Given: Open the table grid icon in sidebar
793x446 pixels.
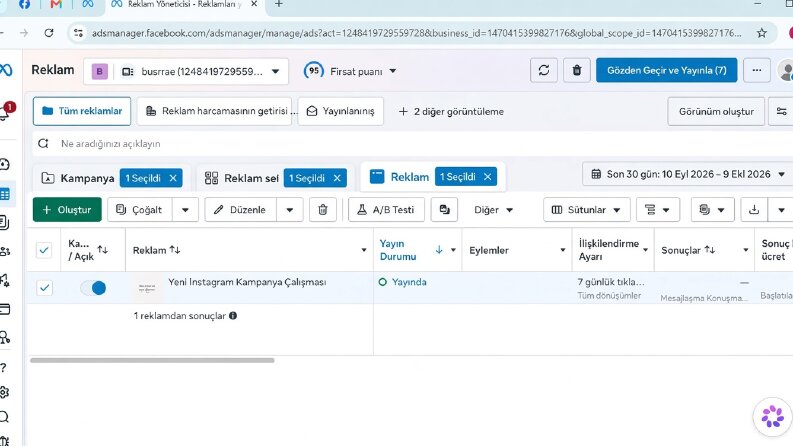Looking at the screenshot, I should pos(5,194).
